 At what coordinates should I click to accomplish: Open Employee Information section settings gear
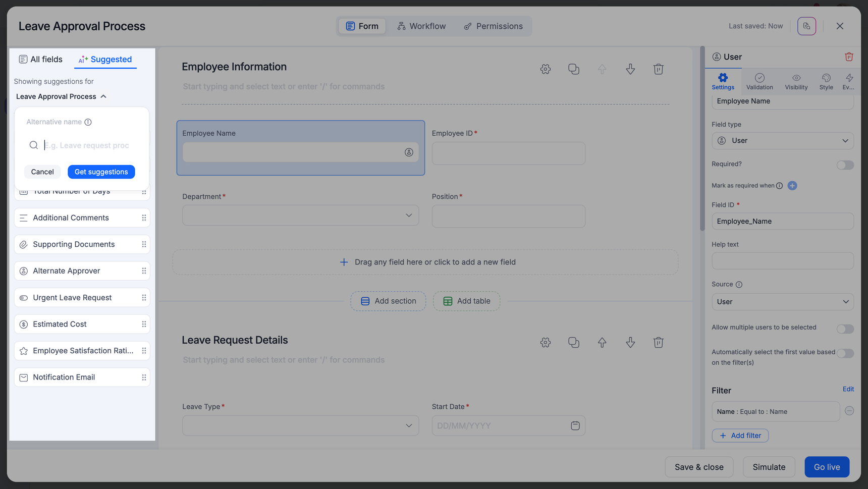click(545, 69)
